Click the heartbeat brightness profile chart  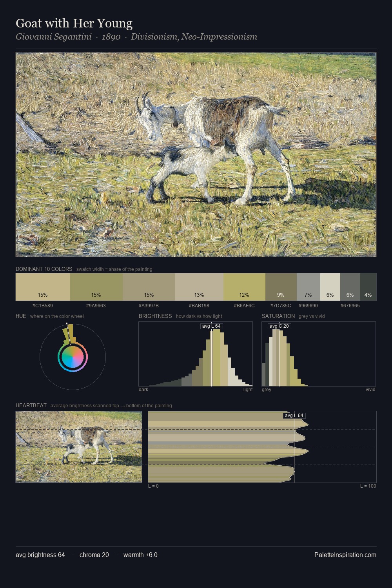click(x=262, y=447)
